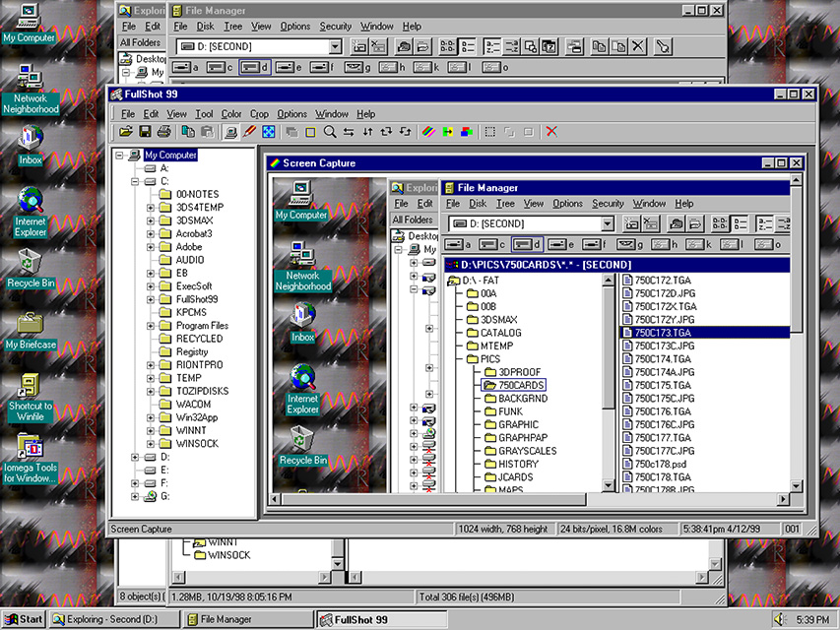The image size is (840, 630).
Task: Expand the Adobe folder node
Action: tap(151, 247)
